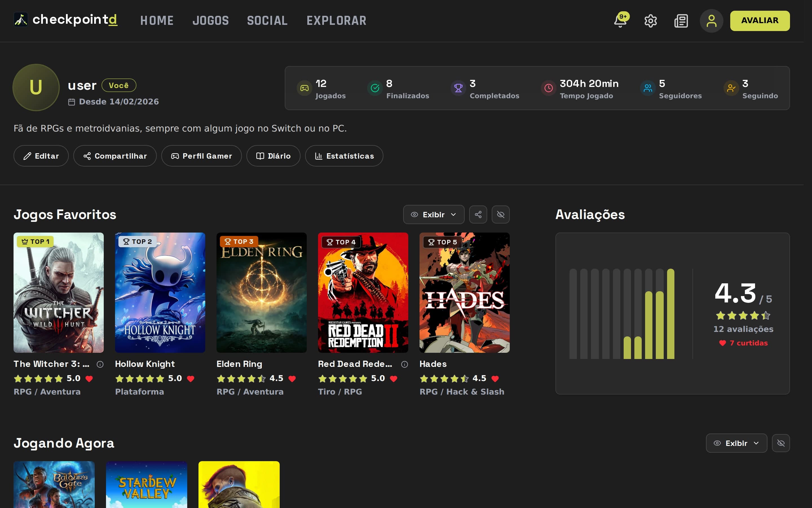Expand Exibir dropdown in Jogando Agora

click(736, 443)
